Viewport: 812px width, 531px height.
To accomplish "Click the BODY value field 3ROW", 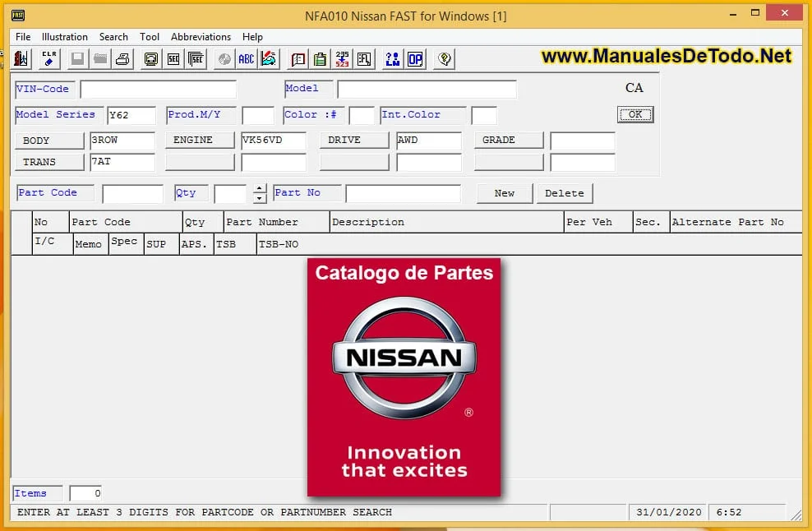I will coord(122,141).
